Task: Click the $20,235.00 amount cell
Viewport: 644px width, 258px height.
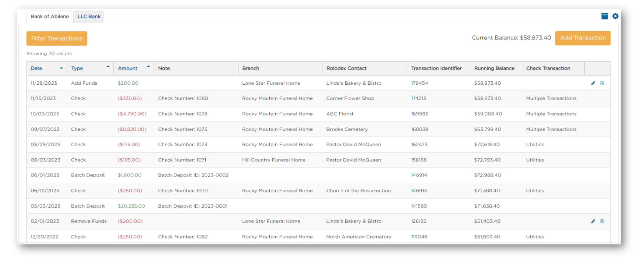Action: click(131, 206)
